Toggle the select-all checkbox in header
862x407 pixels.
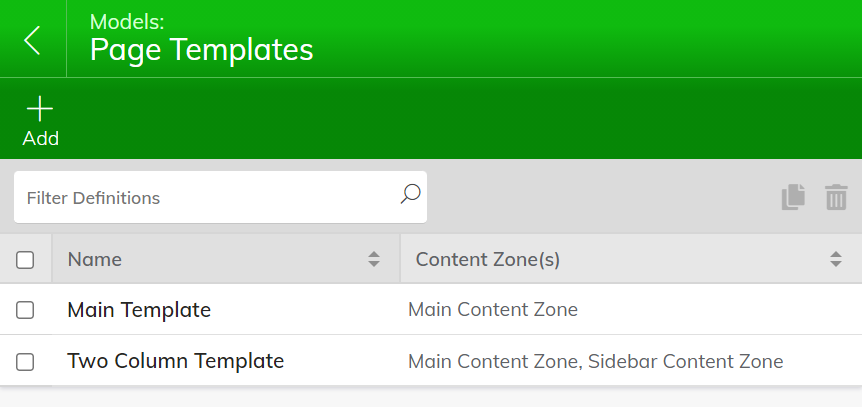(x=25, y=260)
